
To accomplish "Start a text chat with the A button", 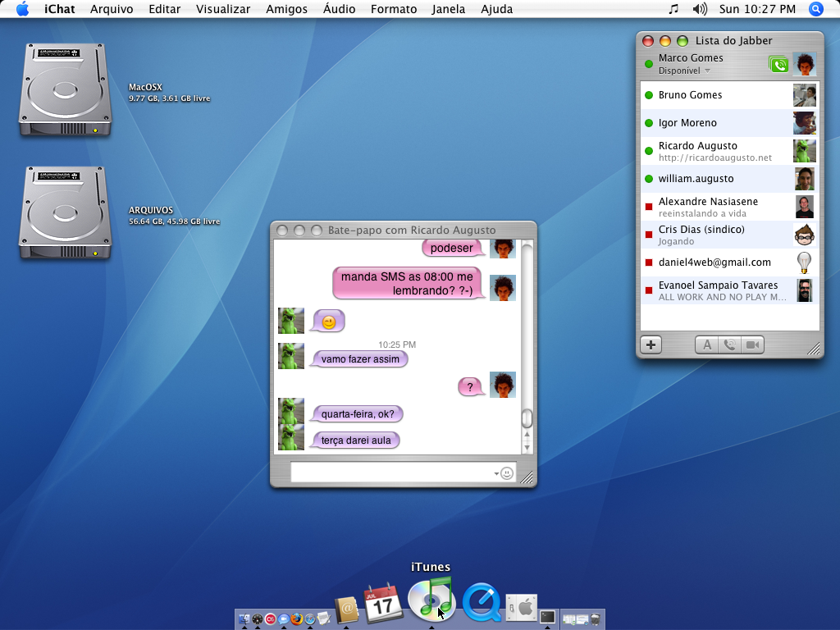I will 706,345.
